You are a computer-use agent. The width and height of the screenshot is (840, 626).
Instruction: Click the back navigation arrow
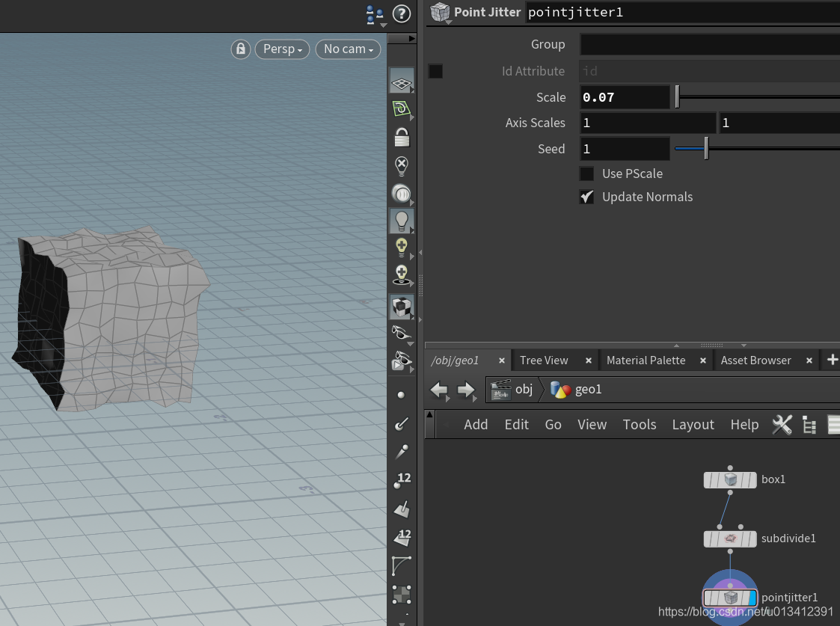point(439,390)
